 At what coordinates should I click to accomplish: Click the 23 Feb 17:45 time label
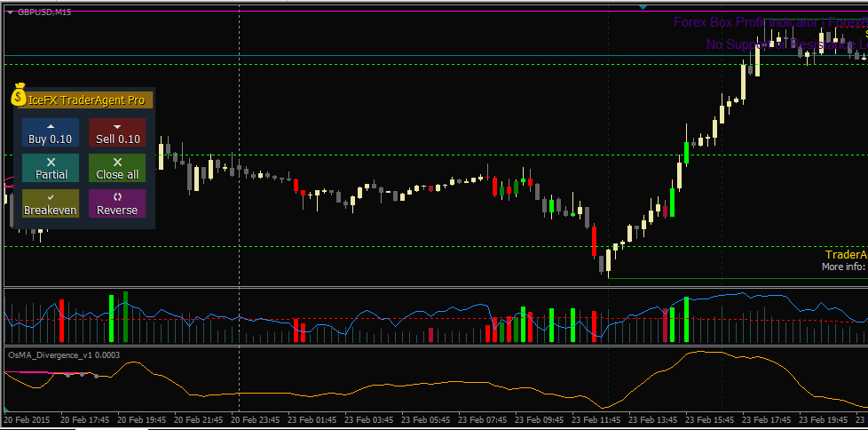point(766,419)
